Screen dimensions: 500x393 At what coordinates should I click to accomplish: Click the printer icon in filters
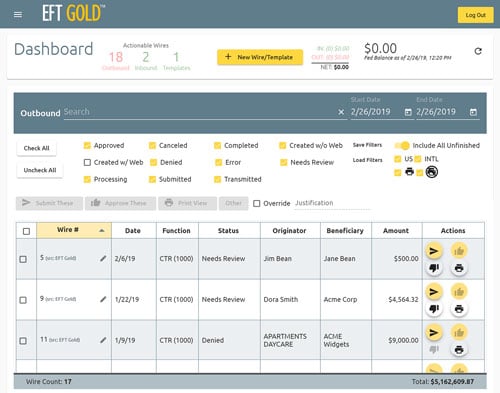409,172
